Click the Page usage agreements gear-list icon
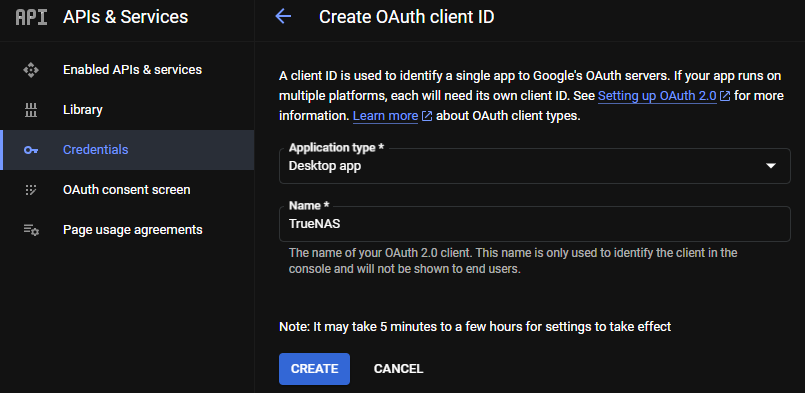The image size is (805, 393). point(31,230)
